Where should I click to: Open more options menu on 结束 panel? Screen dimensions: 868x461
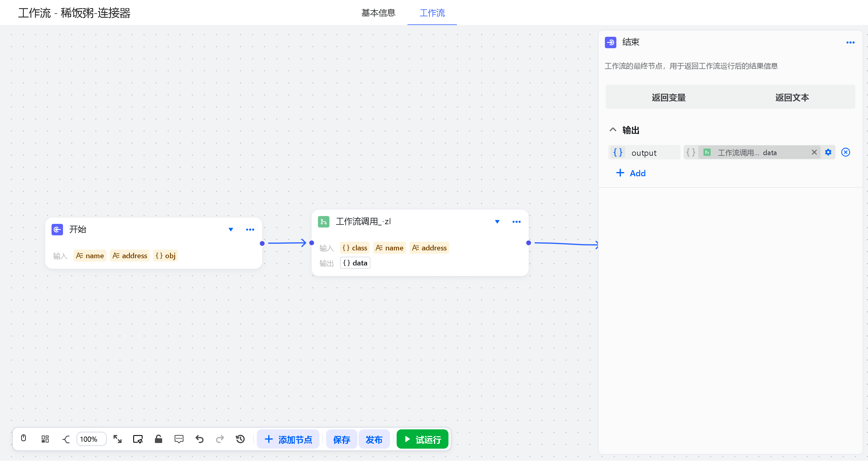pyautogui.click(x=850, y=42)
